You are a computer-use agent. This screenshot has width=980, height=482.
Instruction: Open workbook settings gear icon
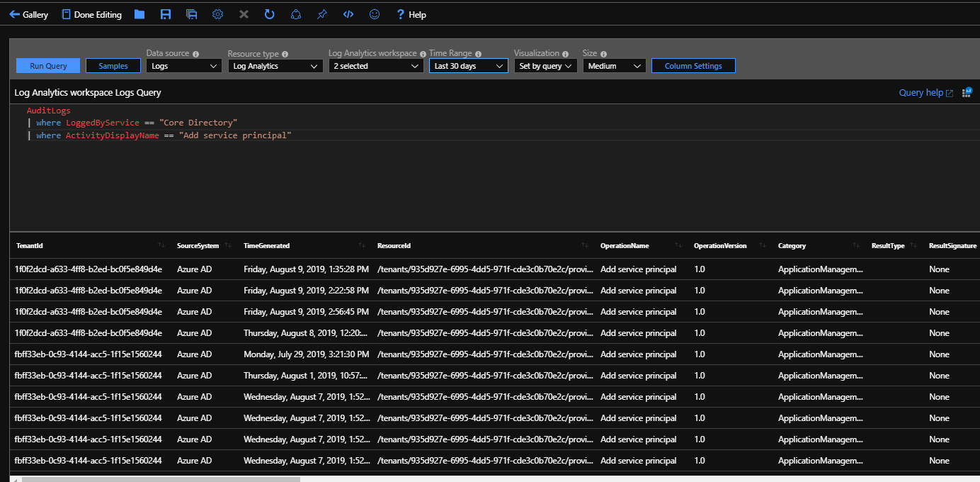tap(218, 14)
